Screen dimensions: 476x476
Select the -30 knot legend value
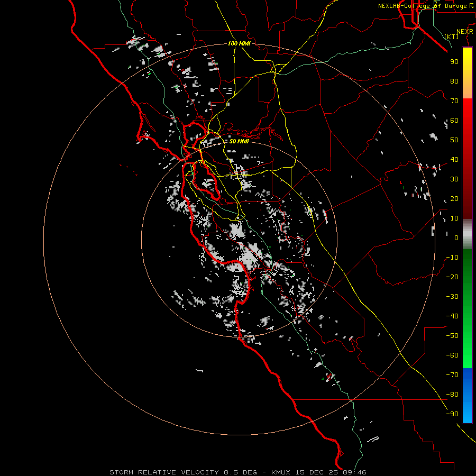[452, 297]
